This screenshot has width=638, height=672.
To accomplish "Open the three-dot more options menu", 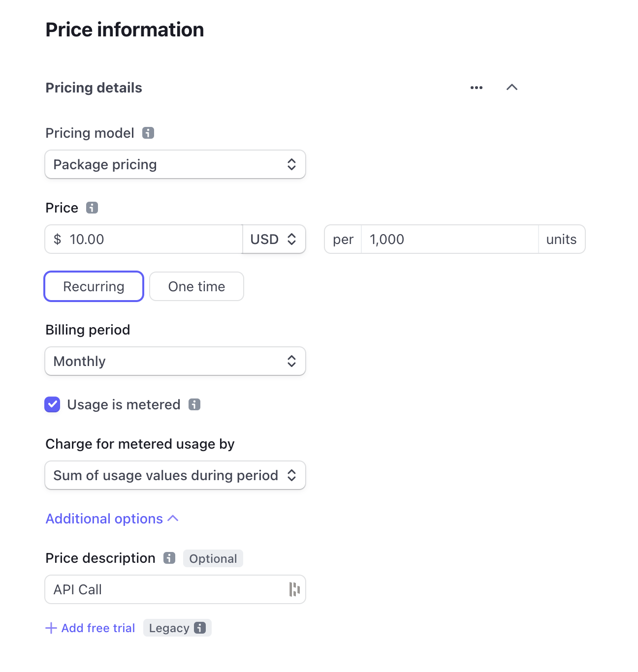I will pyautogui.click(x=477, y=88).
